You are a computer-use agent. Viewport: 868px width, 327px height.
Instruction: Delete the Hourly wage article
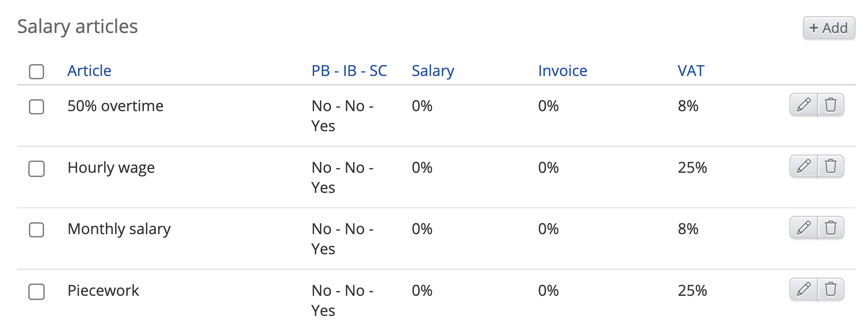(831, 166)
